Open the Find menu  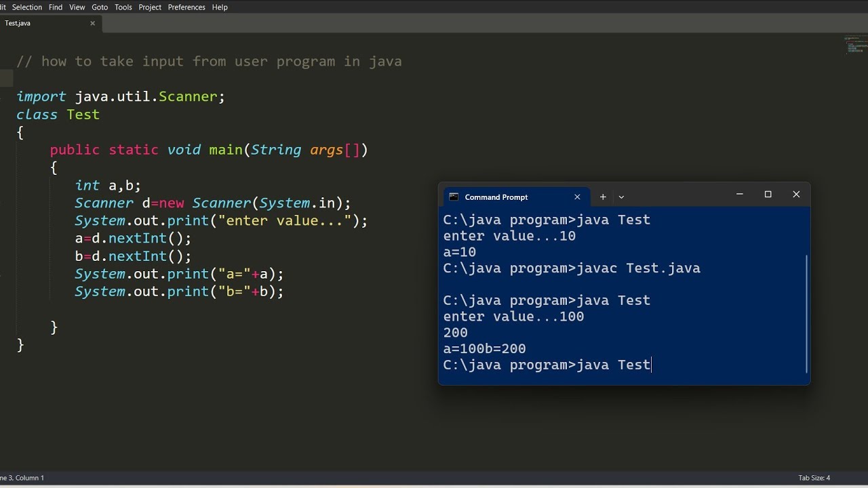[x=56, y=7]
